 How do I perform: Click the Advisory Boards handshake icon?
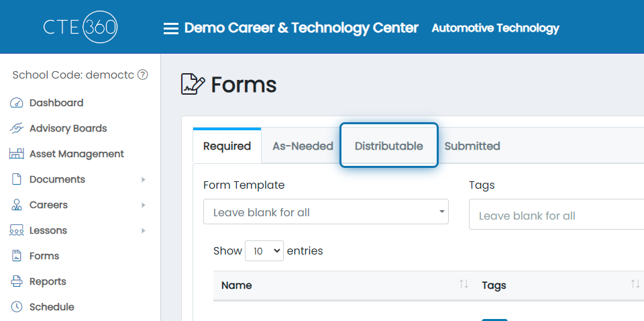pos(16,128)
